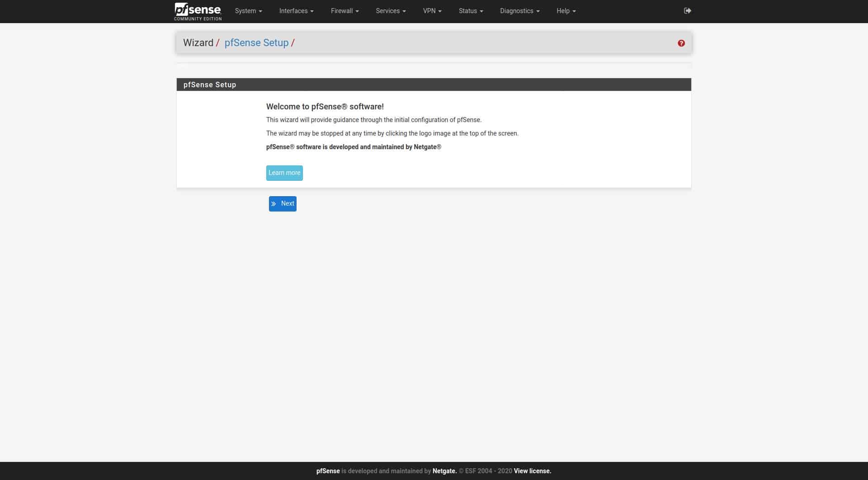868x480 pixels.
Task: Click the 'pfSense Setup' panel header
Action: pyautogui.click(x=434, y=85)
